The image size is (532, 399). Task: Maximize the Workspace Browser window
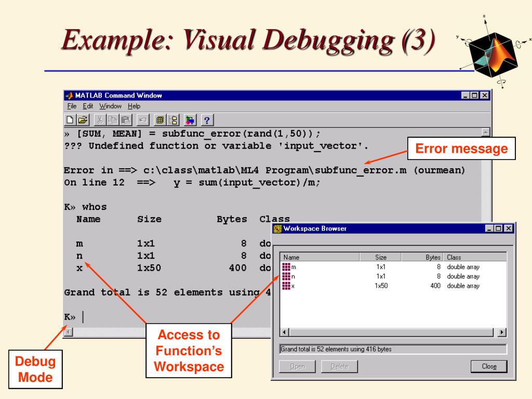tap(498, 229)
